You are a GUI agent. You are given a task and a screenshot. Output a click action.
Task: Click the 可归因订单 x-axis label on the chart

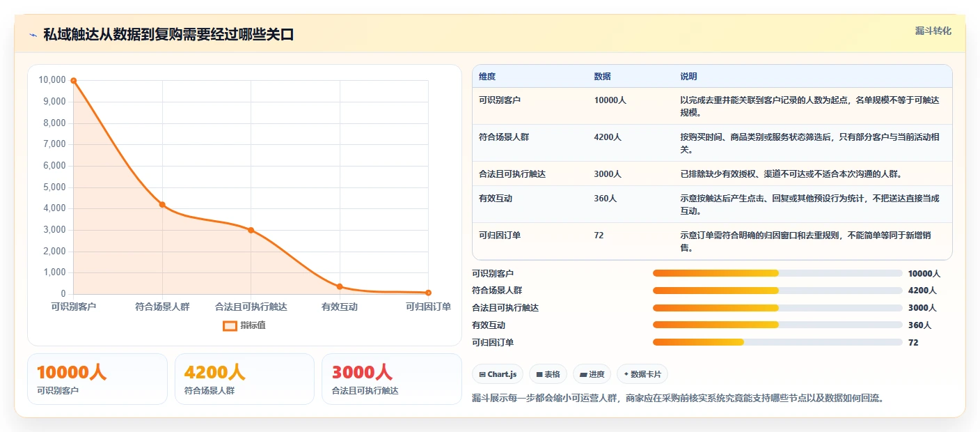tap(428, 307)
